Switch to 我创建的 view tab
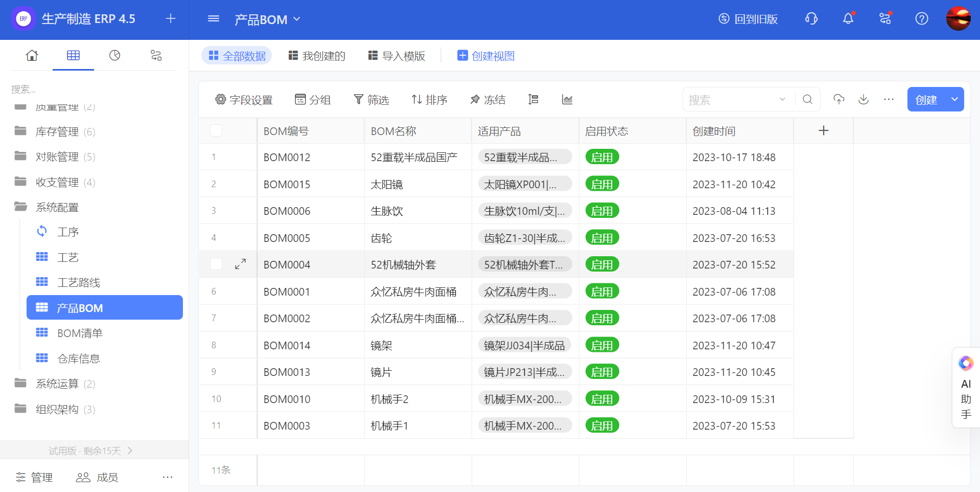This screenshot has width=980, height=492. 317,56
